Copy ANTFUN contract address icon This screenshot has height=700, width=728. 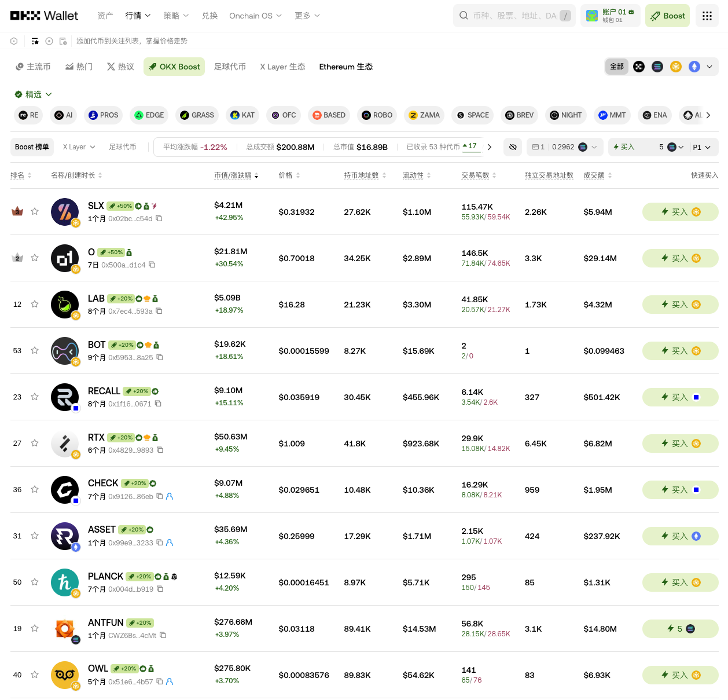pyautogui.click(x=163, y=635)
